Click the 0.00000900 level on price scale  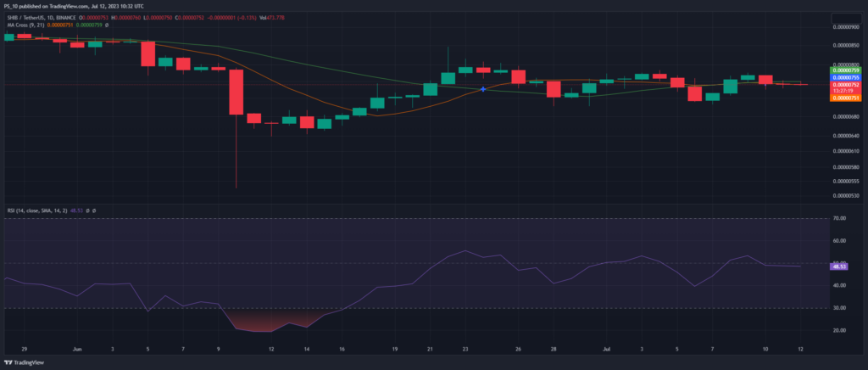pos(848,27)
